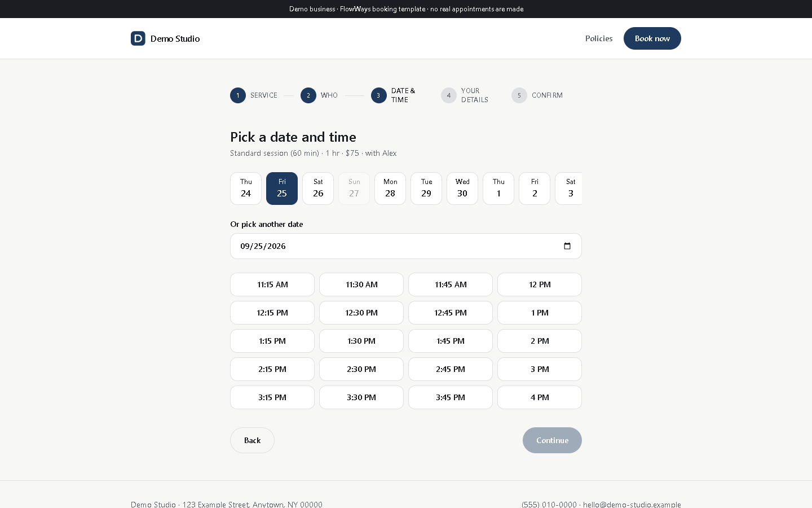Select the 12 PM slot

click(540, 284)
